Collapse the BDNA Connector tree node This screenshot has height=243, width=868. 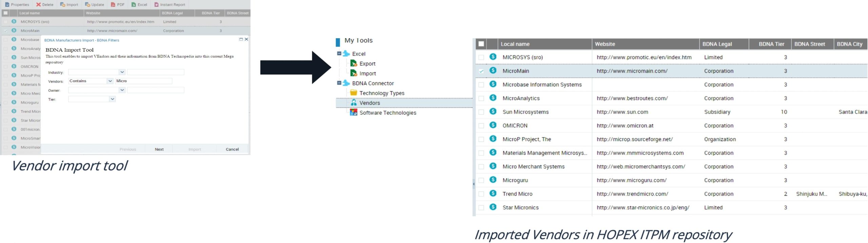[x=339, y=83]
